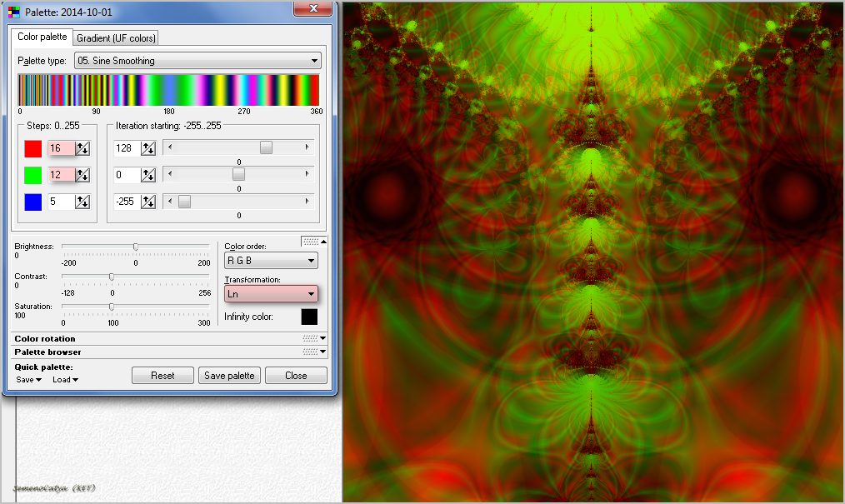Click the blue steps spinner arrows
This screenshot has width=845, height=504.
[82, 202]
